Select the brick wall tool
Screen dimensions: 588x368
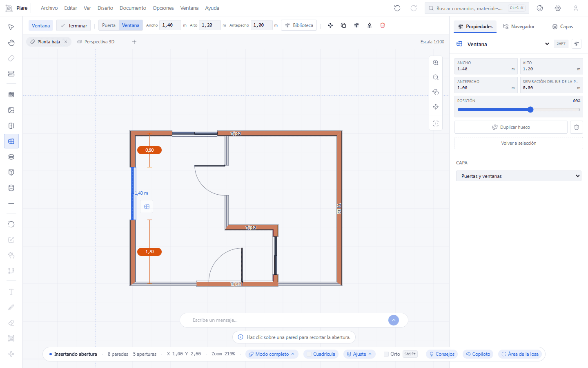point(11,94)
